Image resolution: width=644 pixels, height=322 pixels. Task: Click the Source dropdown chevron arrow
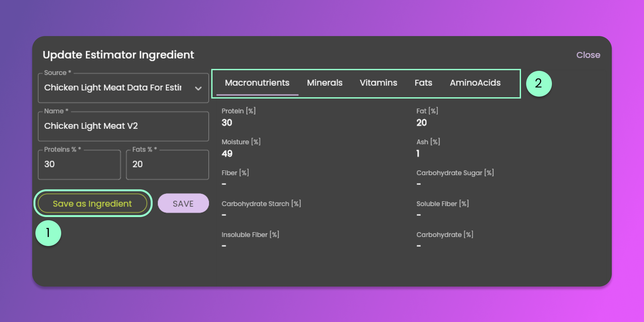[x=198, y=88]
